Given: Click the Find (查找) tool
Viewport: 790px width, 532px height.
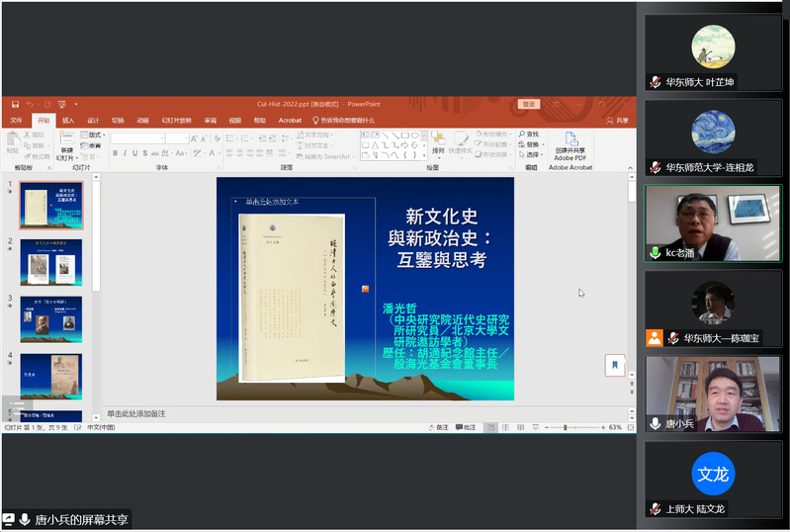Looking at the screenshot, I should [x=530, y=133].
